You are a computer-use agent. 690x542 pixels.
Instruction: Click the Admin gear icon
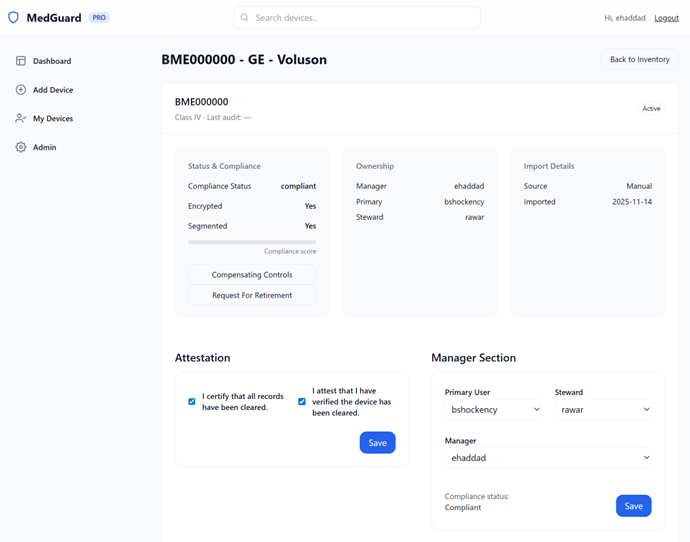point(21,147)
